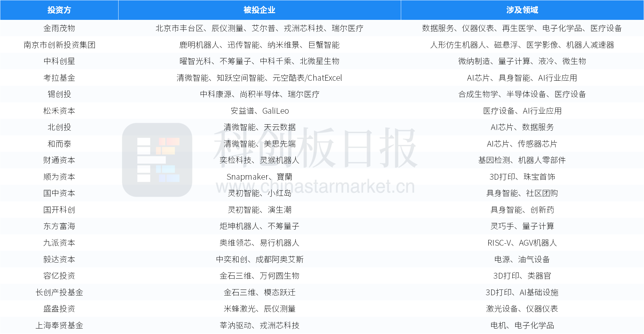Select cell 莘汭驱动、戎洲芯科技

pos(260,325)
